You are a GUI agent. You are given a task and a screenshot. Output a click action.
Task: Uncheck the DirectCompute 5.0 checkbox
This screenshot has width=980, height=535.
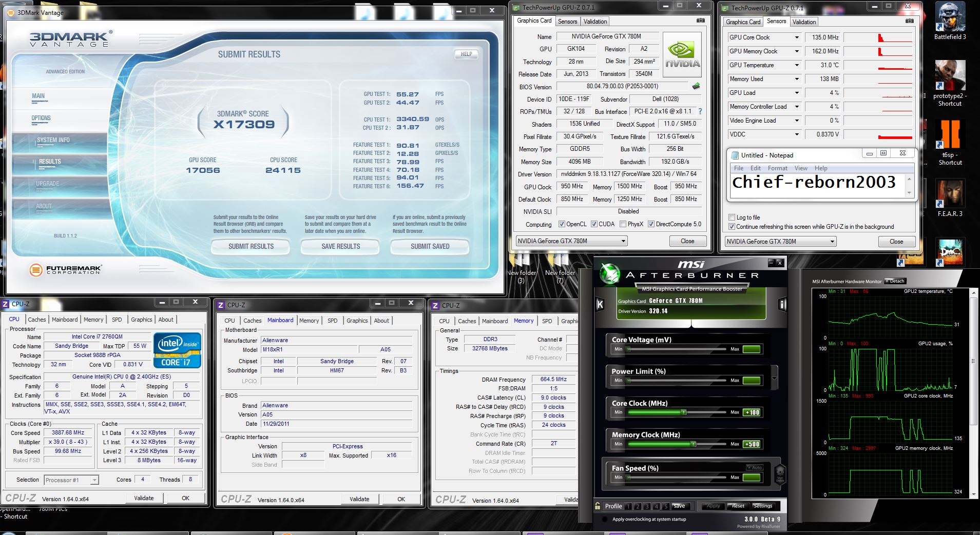click(x=651, y=224)
